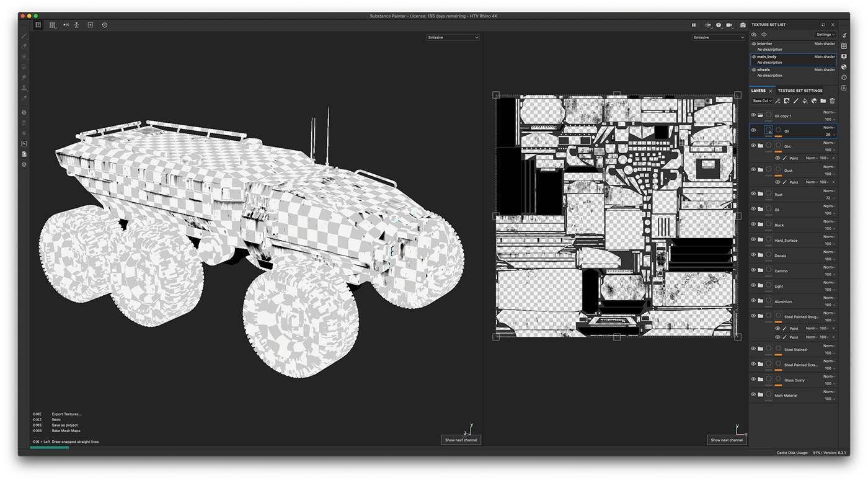The image size is (868, 480).
Task: Remove the Paint effect under Dirt layer
Action: pos(833,158)
